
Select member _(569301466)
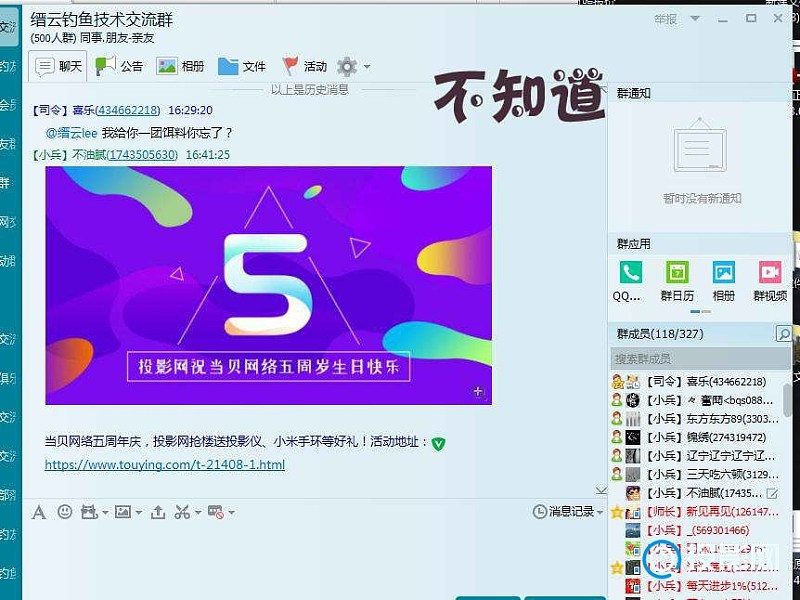click(696, 531)
